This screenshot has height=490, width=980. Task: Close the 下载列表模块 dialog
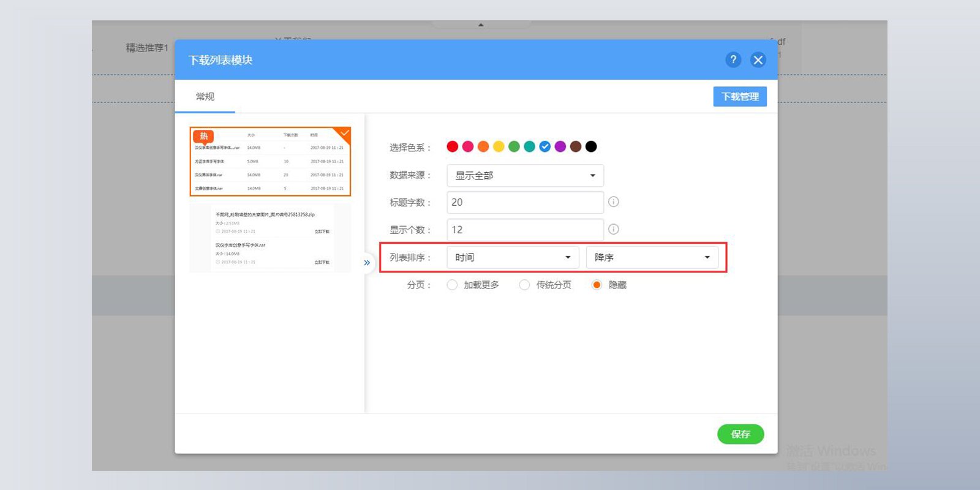click(x=758, y=59)
